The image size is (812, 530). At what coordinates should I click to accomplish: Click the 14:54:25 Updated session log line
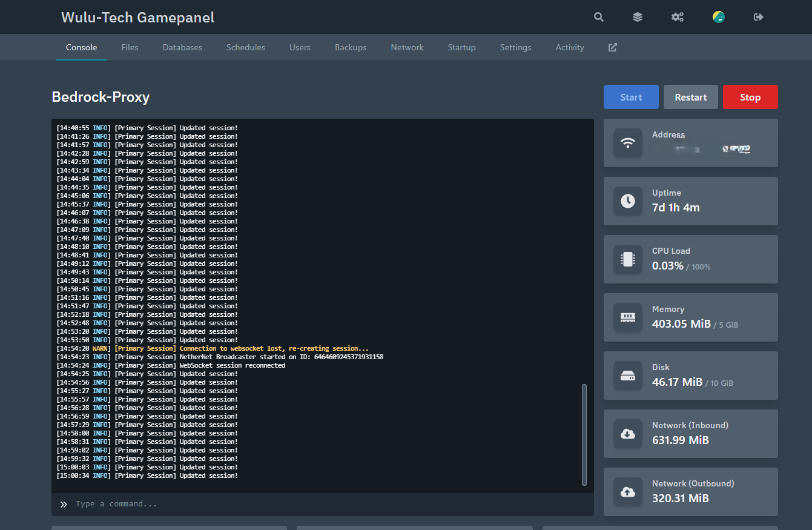pos(147,374)
